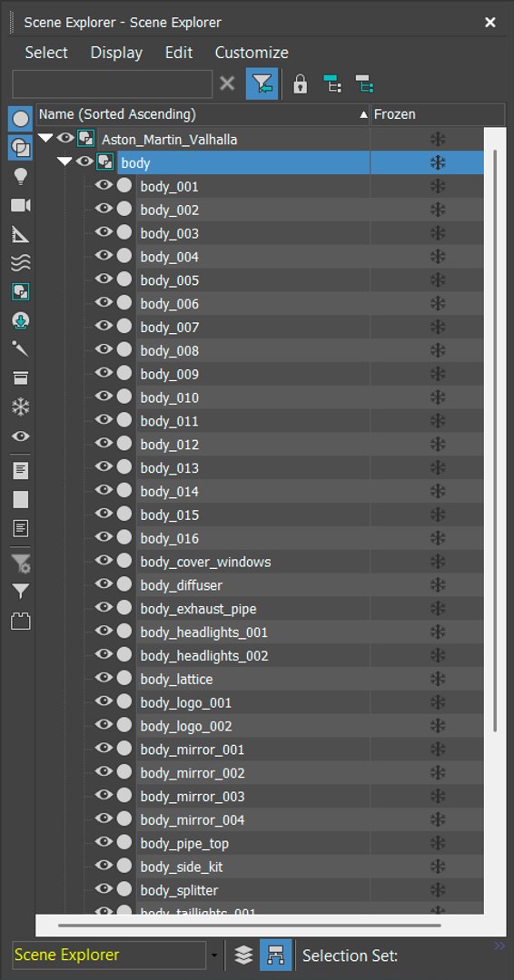Viewport: 514px width, 980px height.
Task: Toggle Display Frozen Objects snowflake icon
Action: coord(21,407)
